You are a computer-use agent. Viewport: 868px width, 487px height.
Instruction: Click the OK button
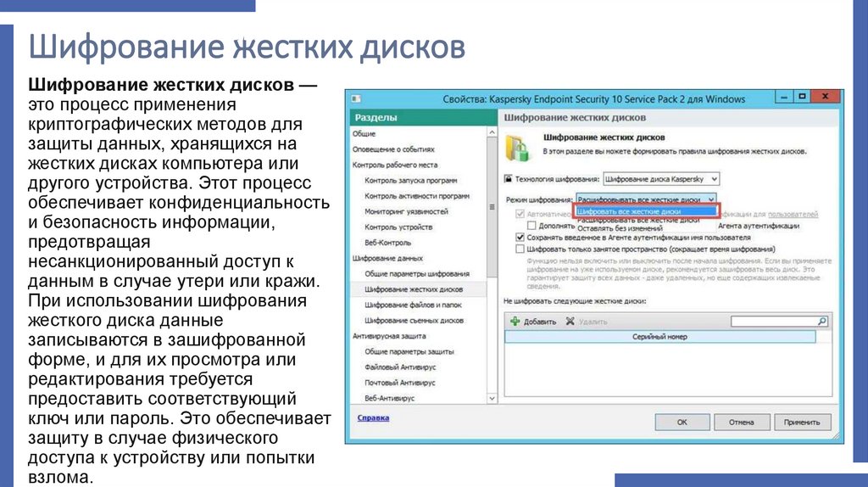(682, 423)
